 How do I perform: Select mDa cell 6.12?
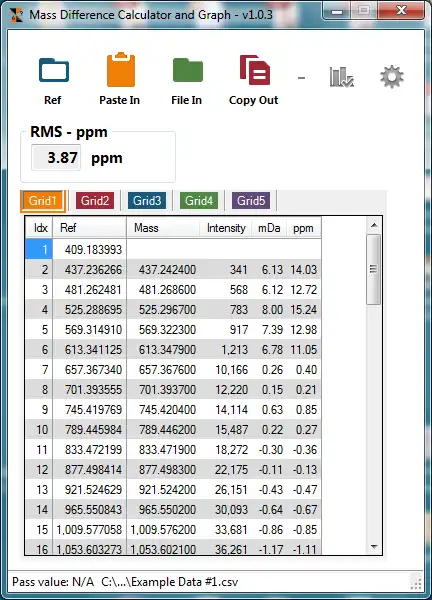269,290
